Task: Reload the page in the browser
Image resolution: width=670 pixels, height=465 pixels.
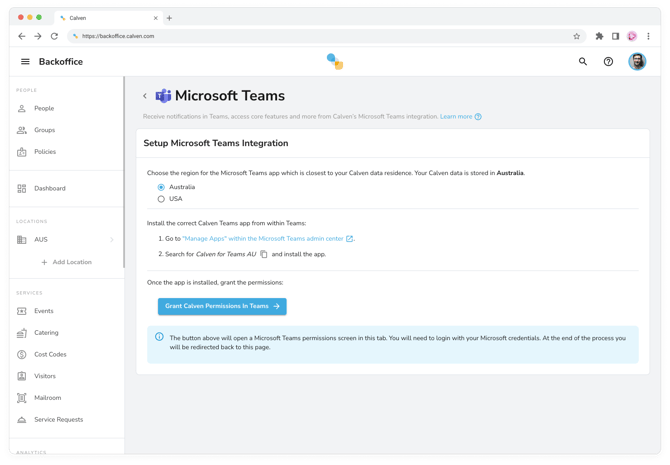Action: 54,36
